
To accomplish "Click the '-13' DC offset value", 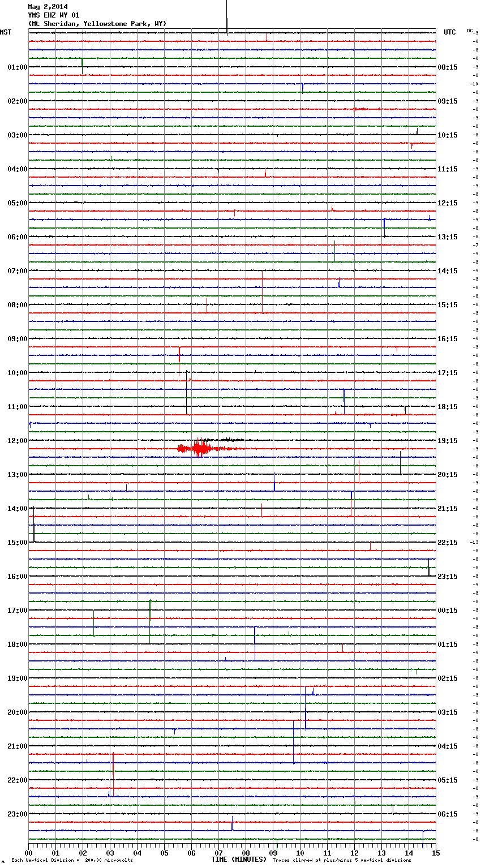I will point(474,542).
